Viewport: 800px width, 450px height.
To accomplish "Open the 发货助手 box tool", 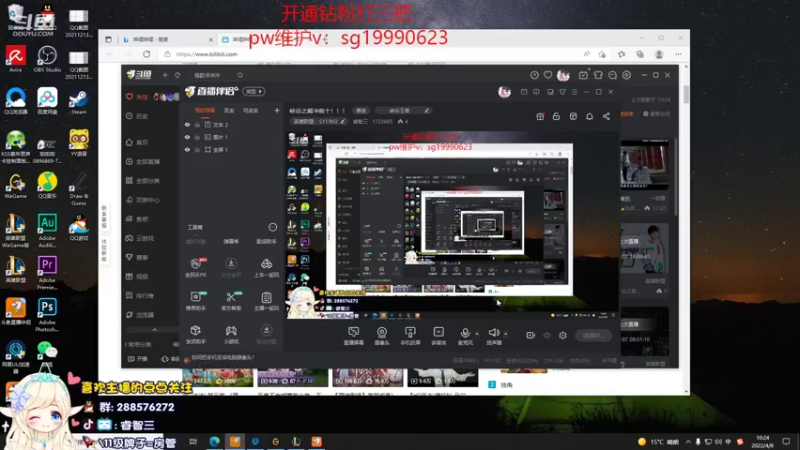I will pos(195,334).
